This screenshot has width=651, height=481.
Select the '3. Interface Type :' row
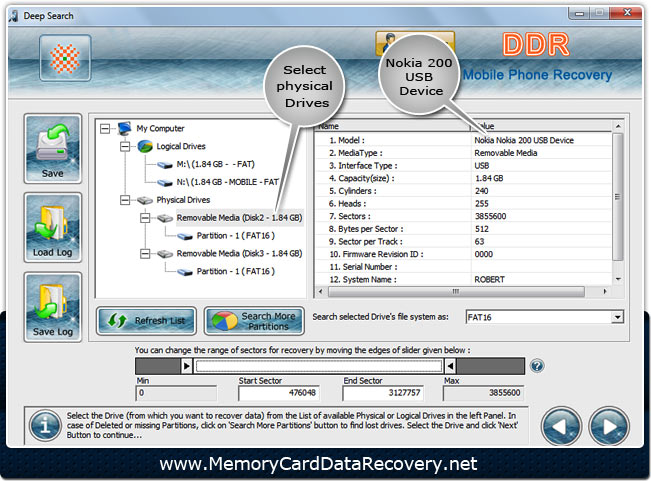pos(463,166)
